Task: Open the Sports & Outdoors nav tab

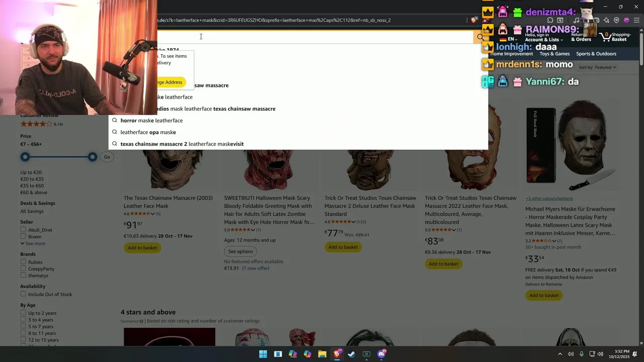Action: pos(596,54)
